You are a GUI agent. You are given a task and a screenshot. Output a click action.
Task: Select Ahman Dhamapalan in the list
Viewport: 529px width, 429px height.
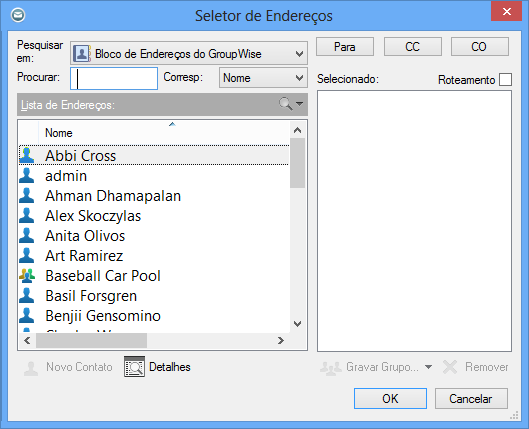tap(154, 196)
